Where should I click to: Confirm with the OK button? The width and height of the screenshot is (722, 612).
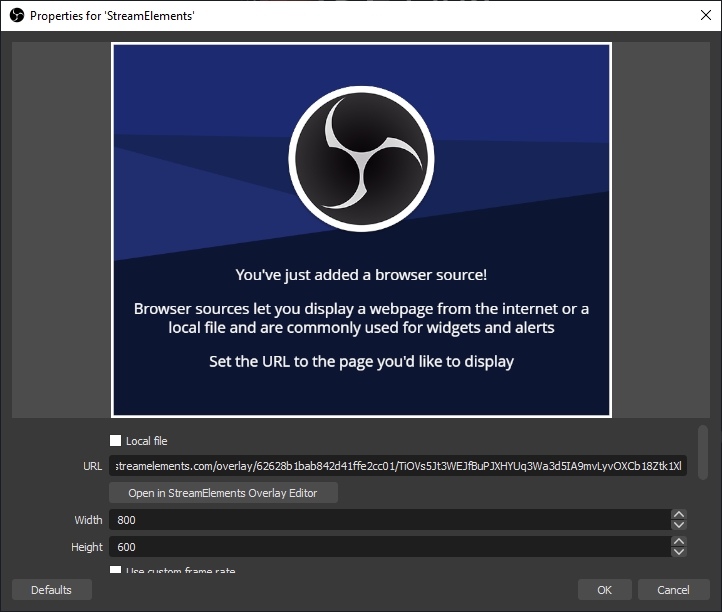coord(605,590)
